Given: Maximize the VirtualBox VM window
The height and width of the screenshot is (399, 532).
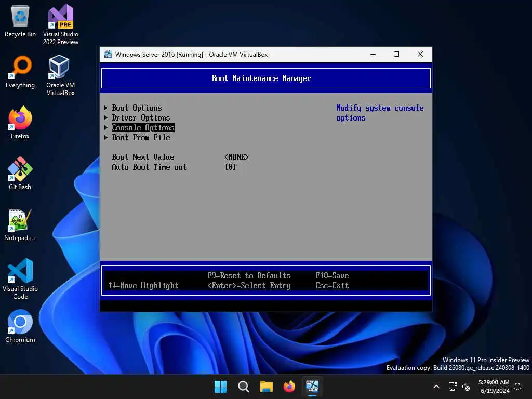Looking at the screenshot, I should click(x=396, y=54).
